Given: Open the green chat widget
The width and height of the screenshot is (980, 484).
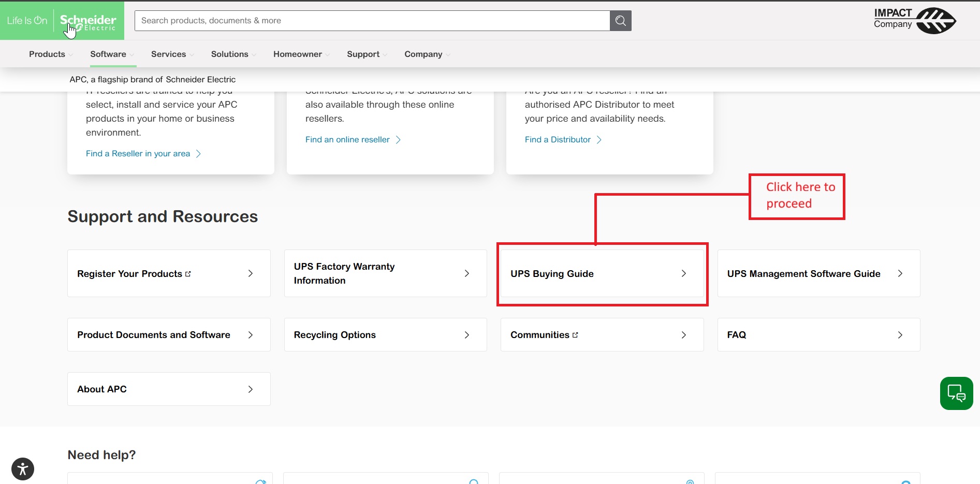Looking at the screenshot, I should [957, 393].
